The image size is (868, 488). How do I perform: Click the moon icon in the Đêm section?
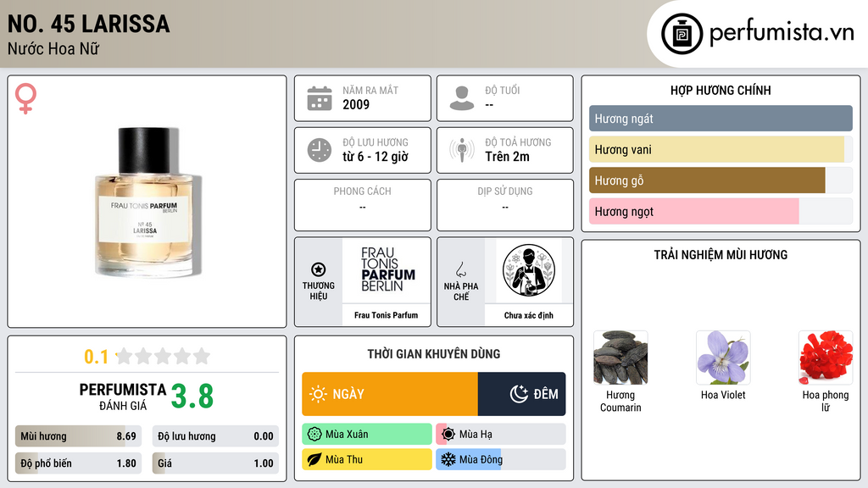click(519, 394)
